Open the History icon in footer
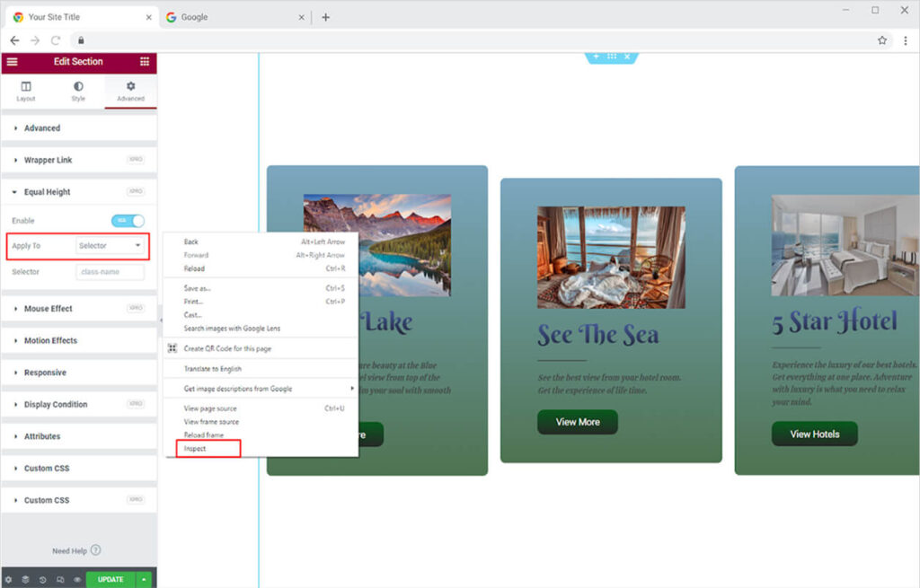Viewport: 920px width, 588px height. click(42, 580)
